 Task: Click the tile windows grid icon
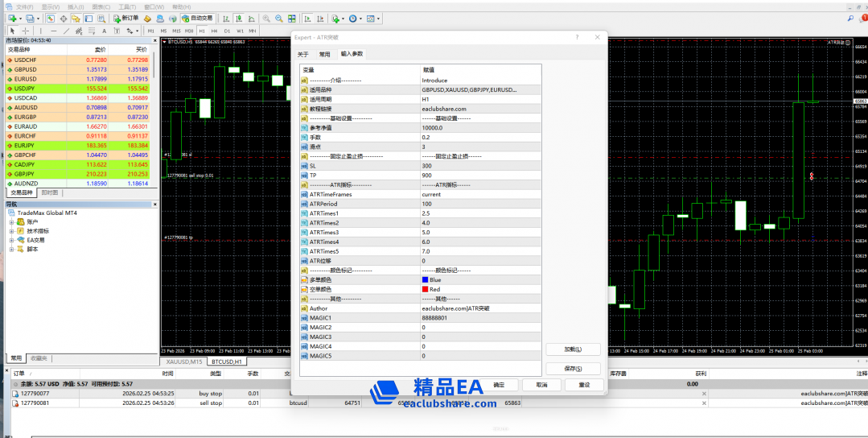(x=292, y=18)
